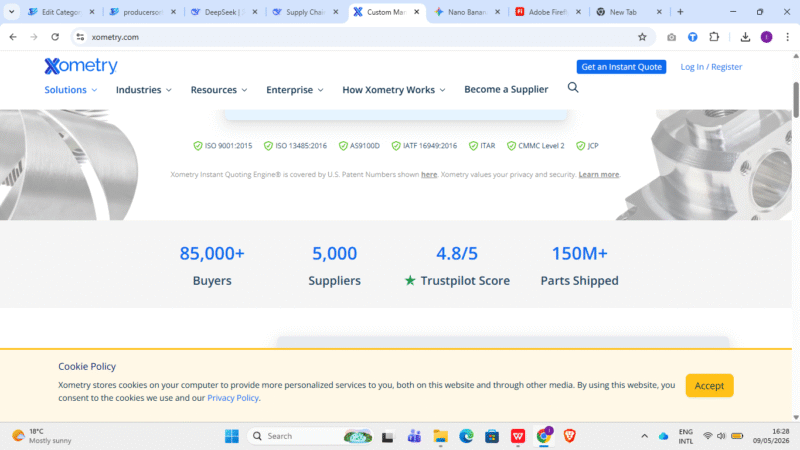
Task: Switch to the Edit Category tab
Action: point(60,12)
